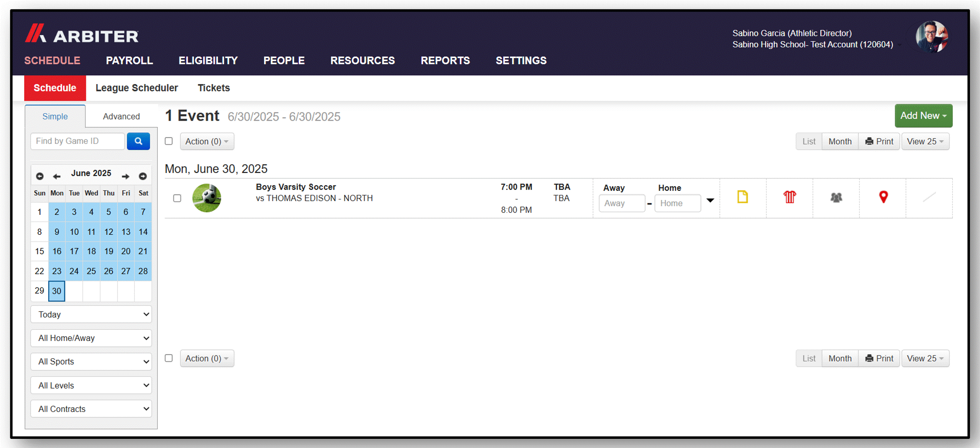Select the red Schedule sub-tab
The height and width of the screenshot is (448, 980).
(x=55, y=88)
